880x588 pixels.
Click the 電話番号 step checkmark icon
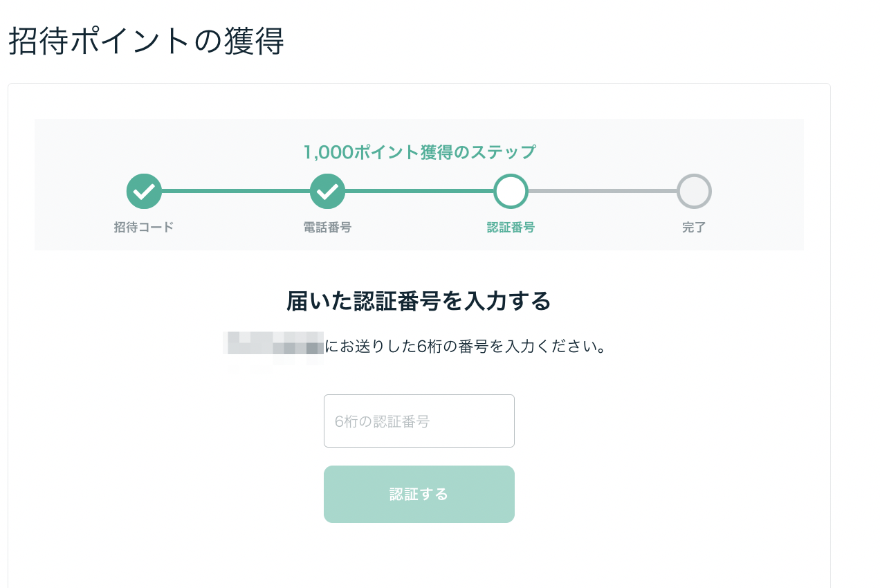(327, 191)
